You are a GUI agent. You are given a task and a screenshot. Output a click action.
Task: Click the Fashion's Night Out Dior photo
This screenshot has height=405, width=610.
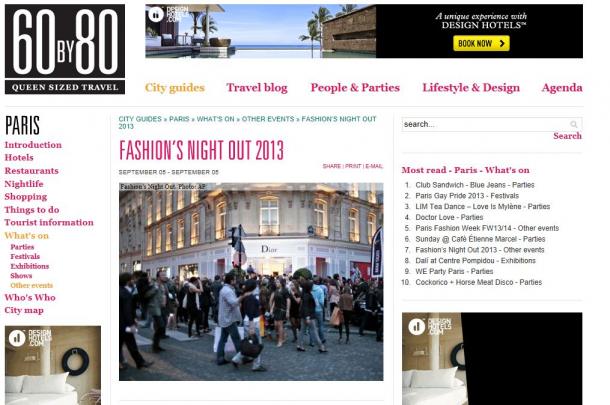click(251, 282)
